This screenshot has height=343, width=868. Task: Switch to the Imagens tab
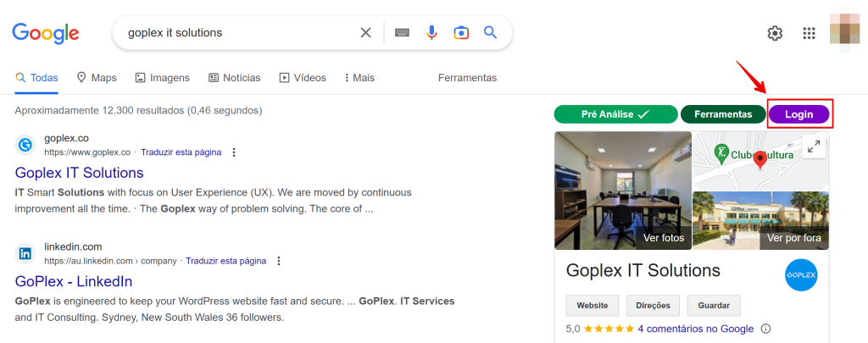click(x=162, y=78)
